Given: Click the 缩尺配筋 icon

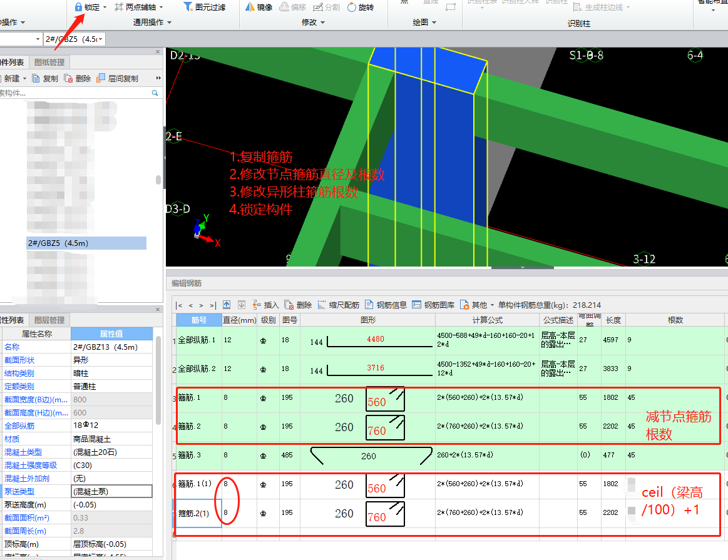Looking at the screenshot, I should [x=322, y=305].
